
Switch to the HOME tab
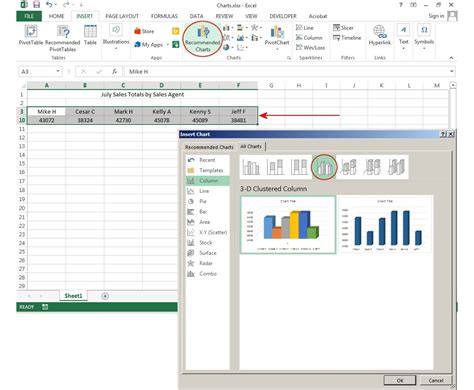click(x=56, y=16)
